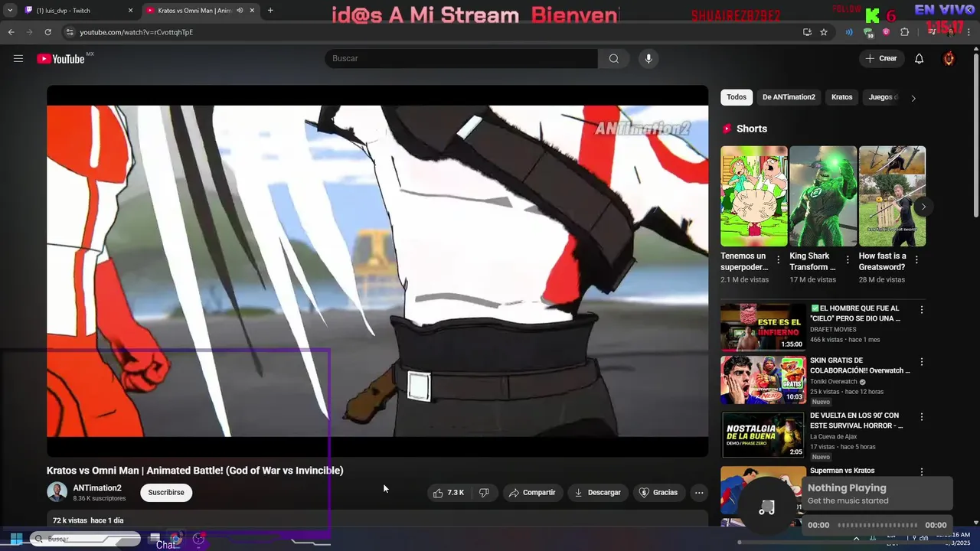Click the address bar URL
The height and width of the screenshot is (551, 980).
coord(136,32)
